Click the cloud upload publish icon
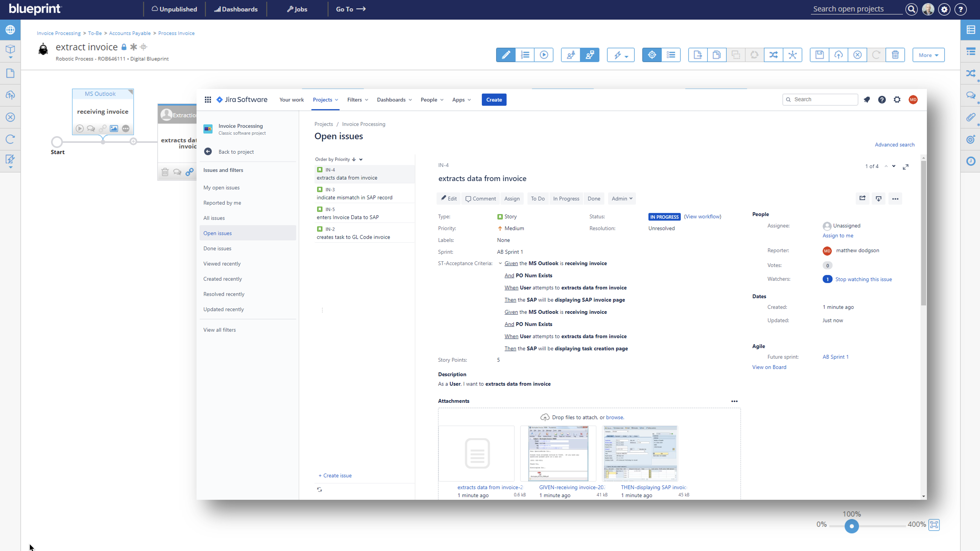This screenshot has width=980, height=551. pos(838,55)
